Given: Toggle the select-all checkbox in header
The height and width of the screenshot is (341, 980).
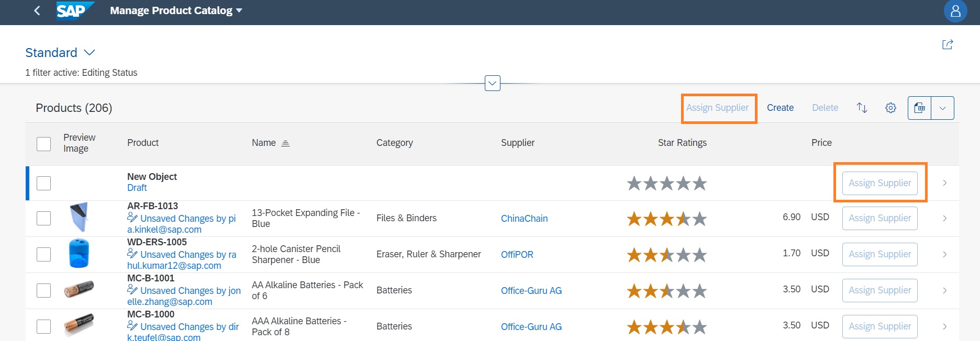Looking at the screenshot, I should tap(44, 143).
